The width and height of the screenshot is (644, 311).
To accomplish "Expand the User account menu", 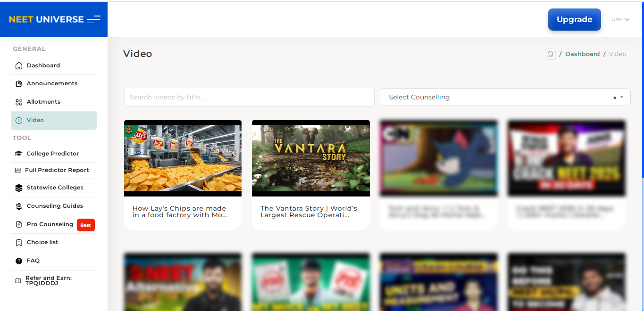I will [x=620, y=19].
